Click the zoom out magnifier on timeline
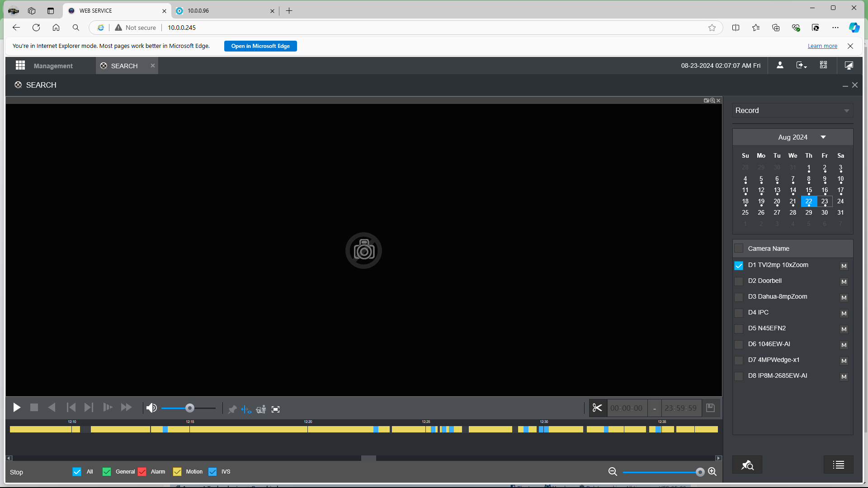This screenshot has width=868, height=488. (x=613, y=472)
